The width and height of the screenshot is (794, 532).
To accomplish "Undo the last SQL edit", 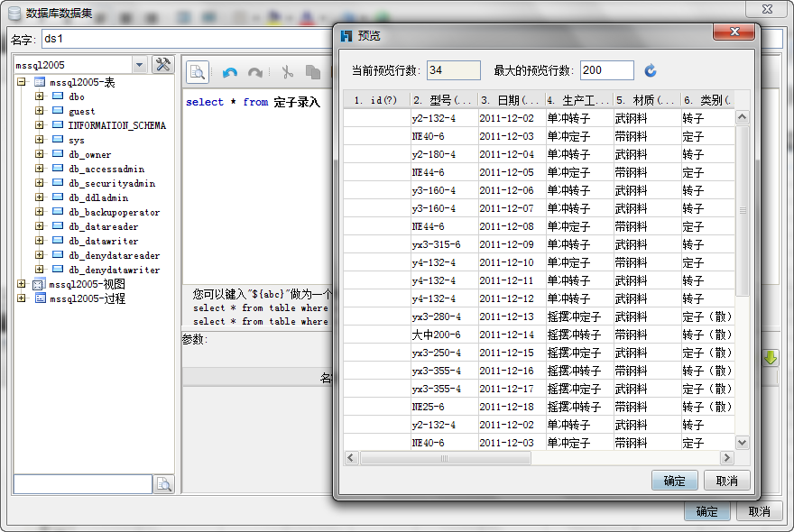I will [x=230, y=72].
